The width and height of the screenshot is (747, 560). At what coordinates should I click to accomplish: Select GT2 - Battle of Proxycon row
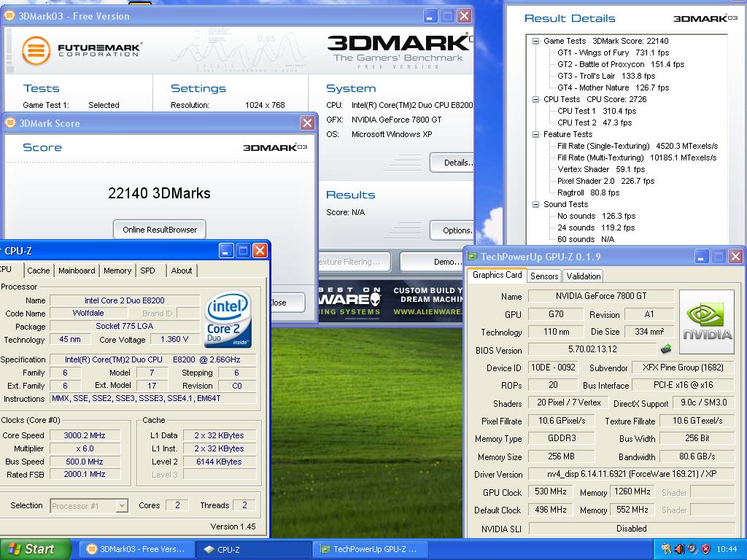(621, 64)
